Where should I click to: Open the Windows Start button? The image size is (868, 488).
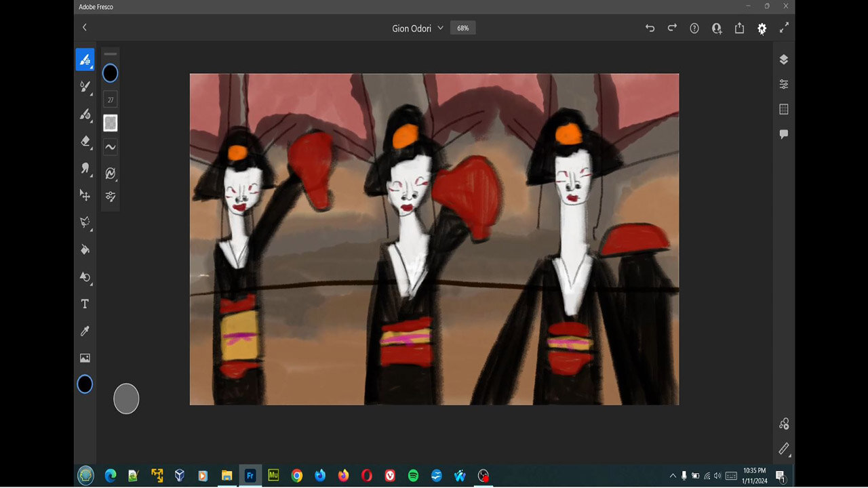coord(85,475)
